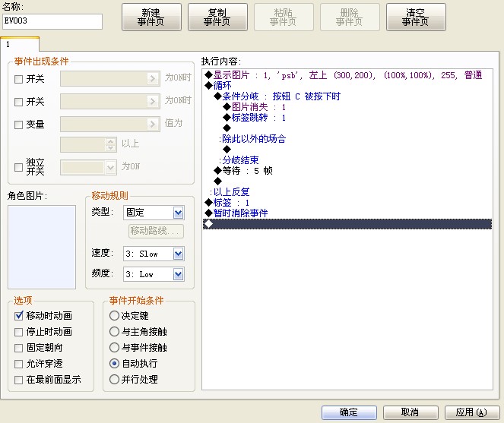Click the event name field EV003

[x=52, y=21]
